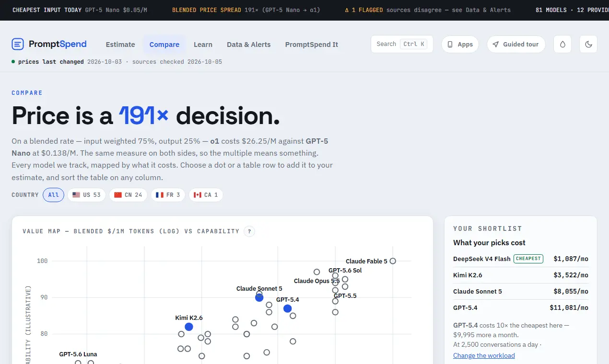The height and width of the screenshot is (364, 609).
Task: Click the Kimi K2.6 shortlist row
Action: tap(521, 275)
